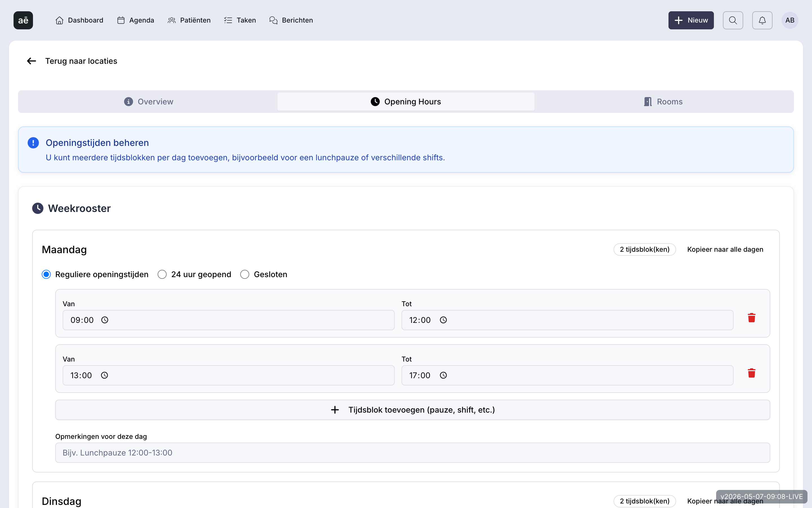Navigate to Taken
Viewport: 812px width, 508px height.
click(240, 20)
